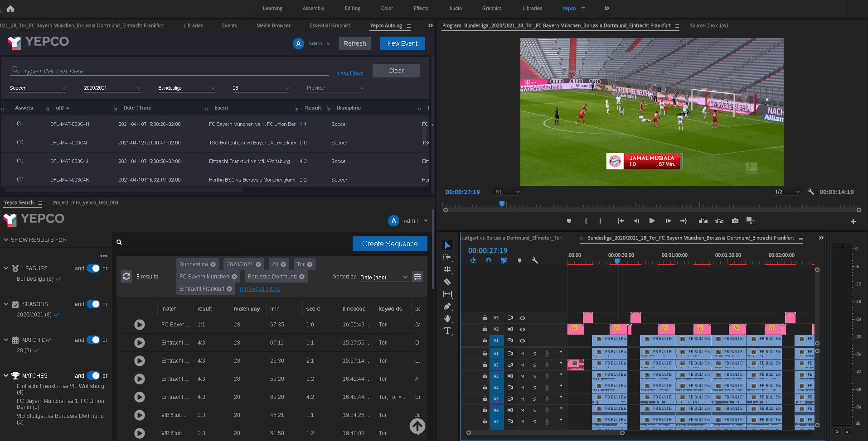Click the Type Filter Text search field
The height and width of the screenshot is (441, 868).
point(172,71)
